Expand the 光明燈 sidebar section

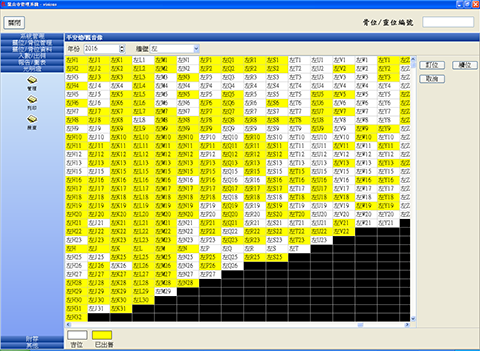tap(32, 69)
